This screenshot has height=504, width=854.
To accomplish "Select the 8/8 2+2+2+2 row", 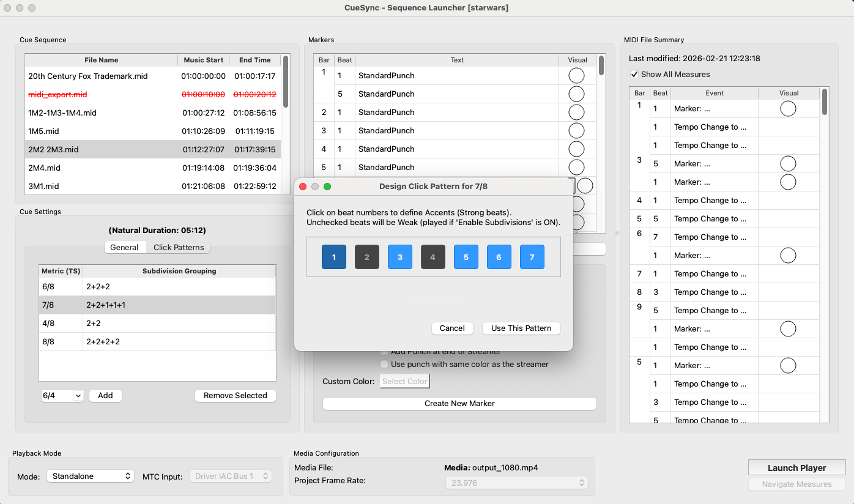I will point(157,342).
